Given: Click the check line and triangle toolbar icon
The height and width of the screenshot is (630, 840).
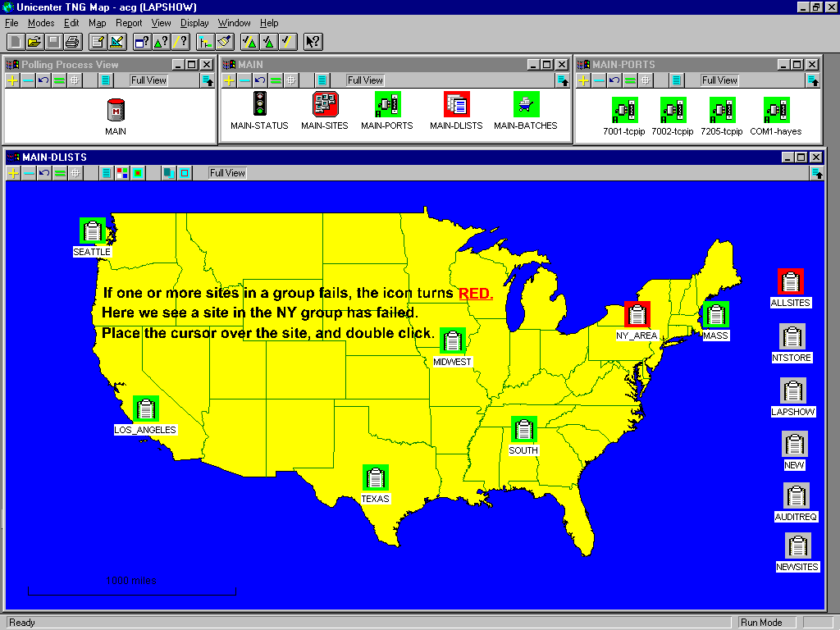Looking at the screenshot, I should click(x=249, y=42).
